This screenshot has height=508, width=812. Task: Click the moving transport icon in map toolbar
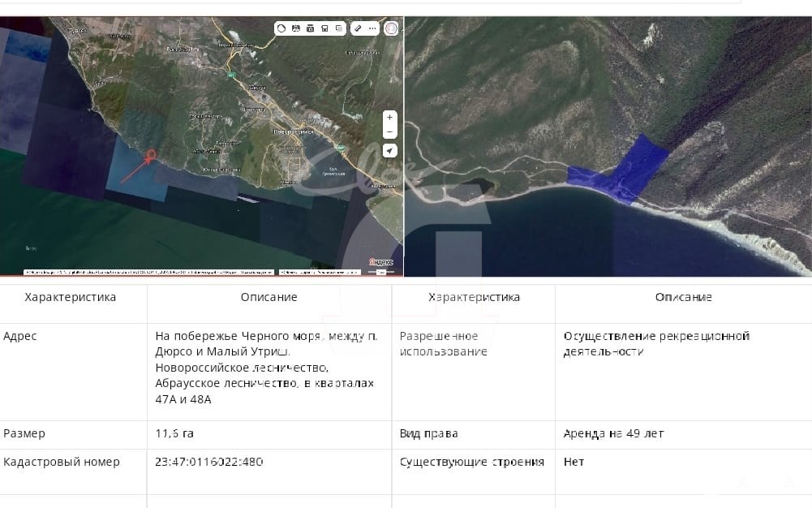[x=296, y=28]
